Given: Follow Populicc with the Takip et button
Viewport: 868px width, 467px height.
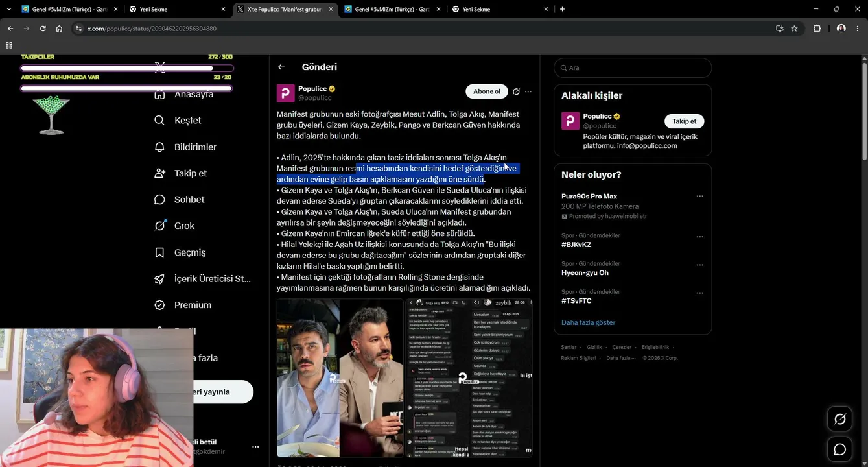Looking at the screenshot, I should 684,121.
